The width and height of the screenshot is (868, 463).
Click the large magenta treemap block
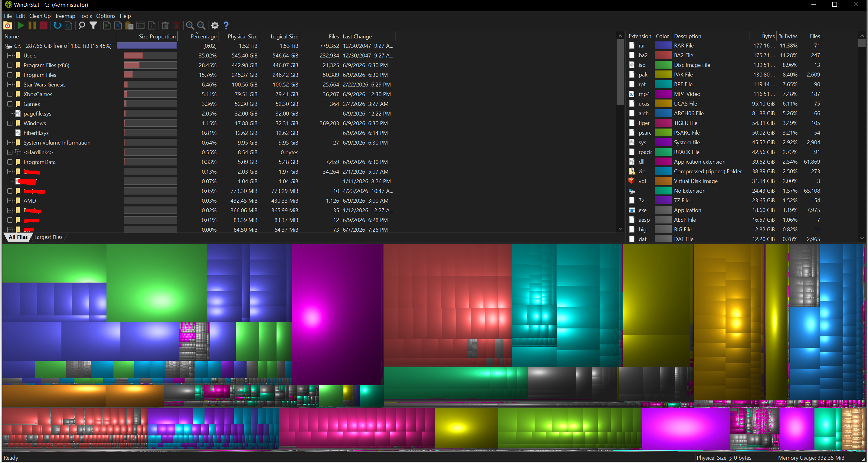(338, 314)
